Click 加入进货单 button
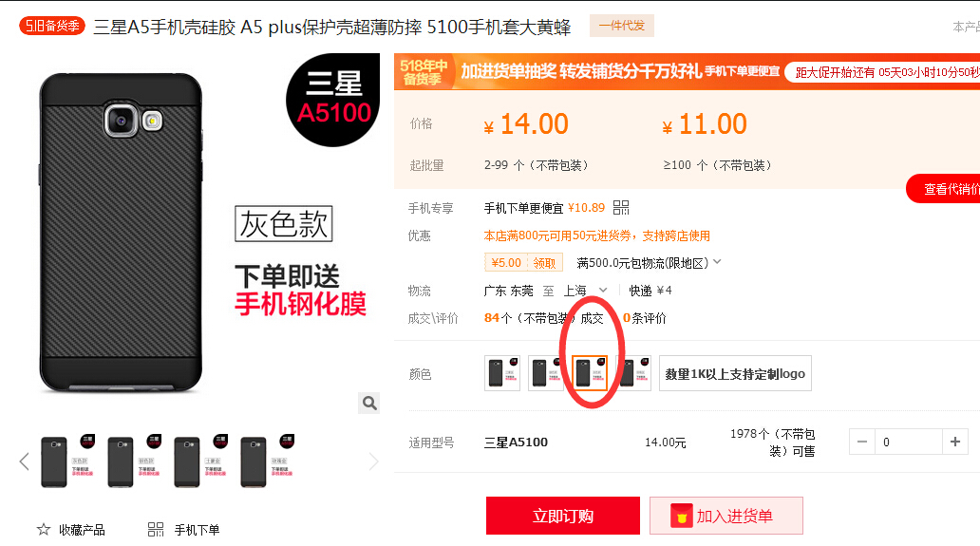Image resolution: width=980 pixels, height=546 pixels. click(726, 516)
